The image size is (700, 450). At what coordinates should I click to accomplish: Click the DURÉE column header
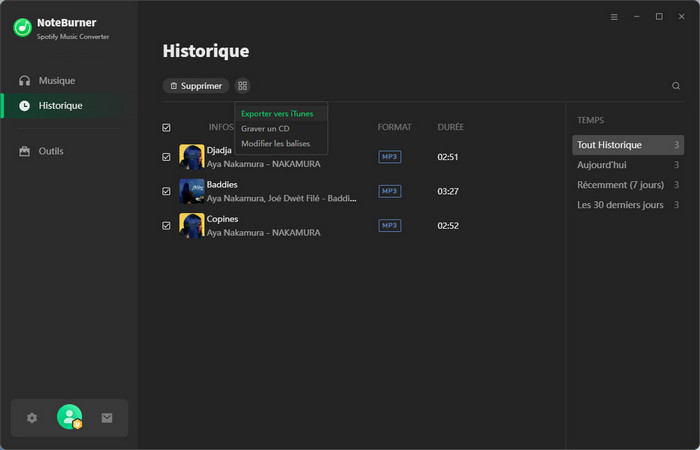click(x=450, y=127)
